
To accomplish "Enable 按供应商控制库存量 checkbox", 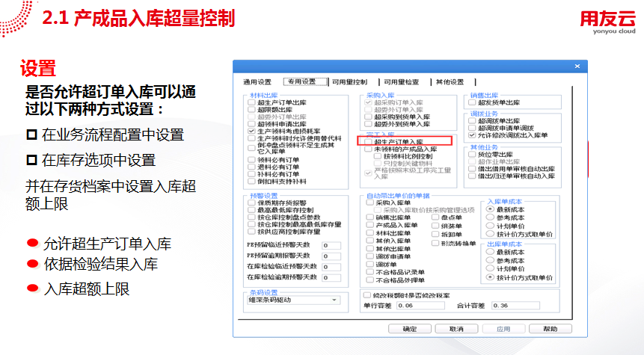I will [252, 232].
